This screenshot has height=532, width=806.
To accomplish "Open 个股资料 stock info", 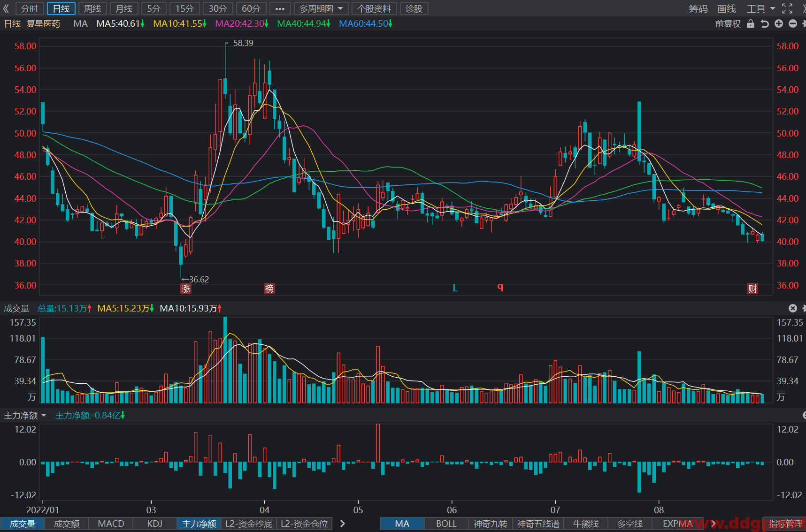I will 374,8.
